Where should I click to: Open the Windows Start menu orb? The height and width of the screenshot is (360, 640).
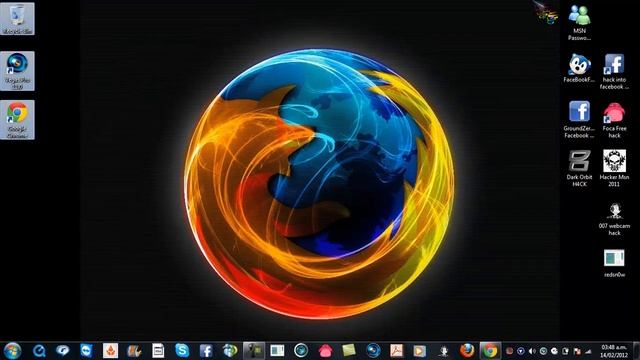pos(12,351)
